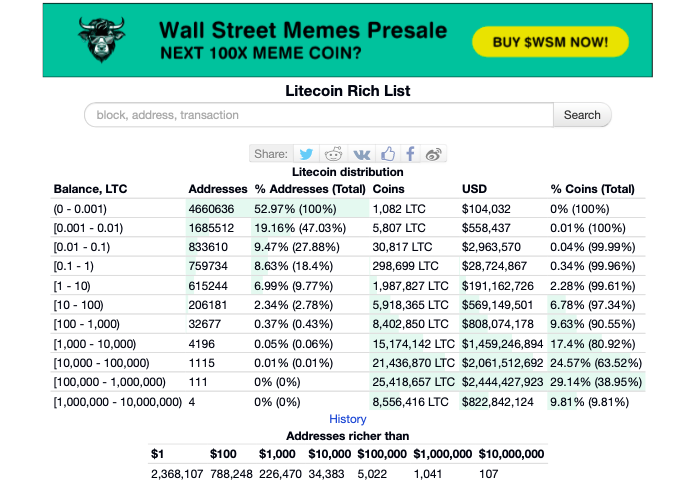Click the USD column header
The height and width of the screenshot is (491, 688).
[474, 189]
